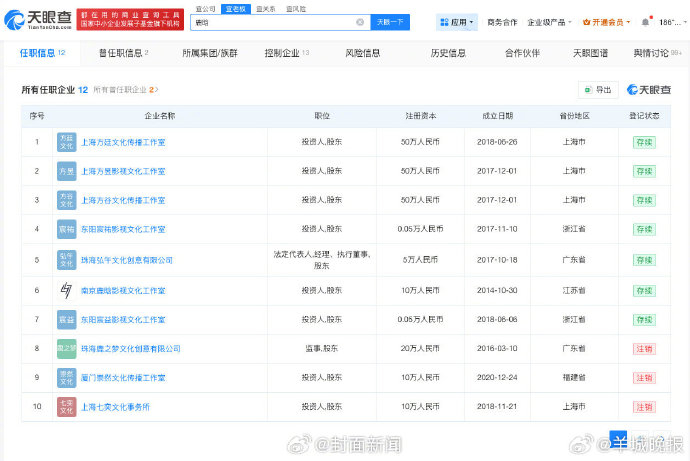
Task: Click the 南京鹿晗影视文化工作室 lightning logo
Action: (x=66, y=290)
